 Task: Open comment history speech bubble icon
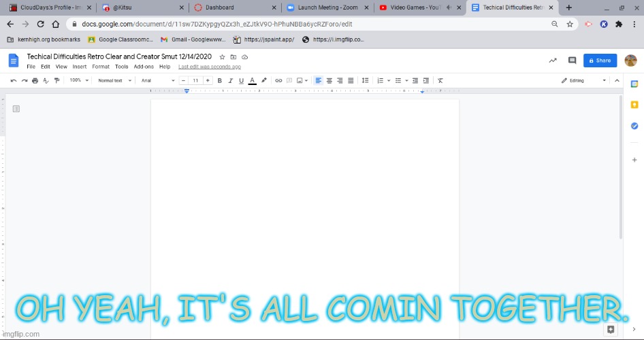click(x=572, y=61)
